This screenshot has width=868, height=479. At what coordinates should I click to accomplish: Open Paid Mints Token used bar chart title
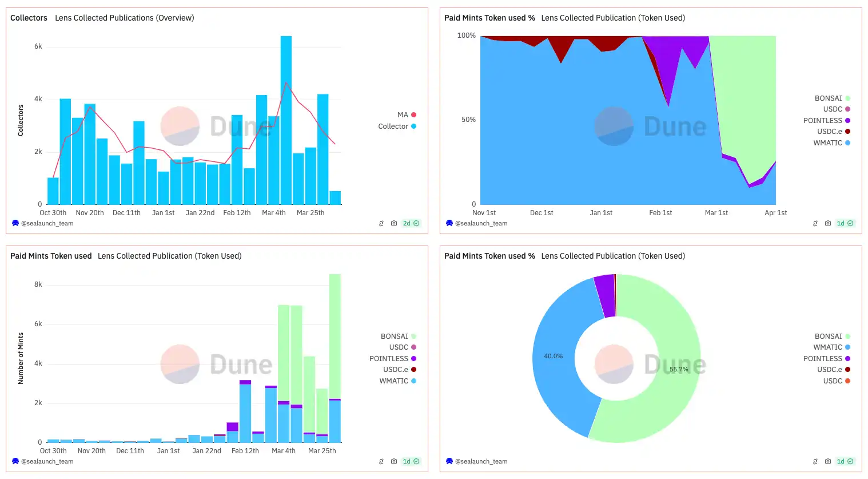tap(51, 256)
